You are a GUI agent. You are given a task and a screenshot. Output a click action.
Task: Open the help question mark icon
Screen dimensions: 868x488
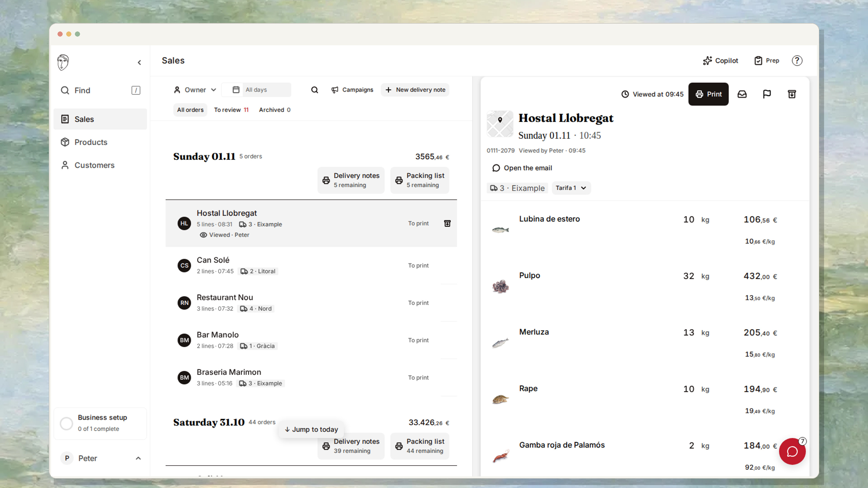click(797, 61)
